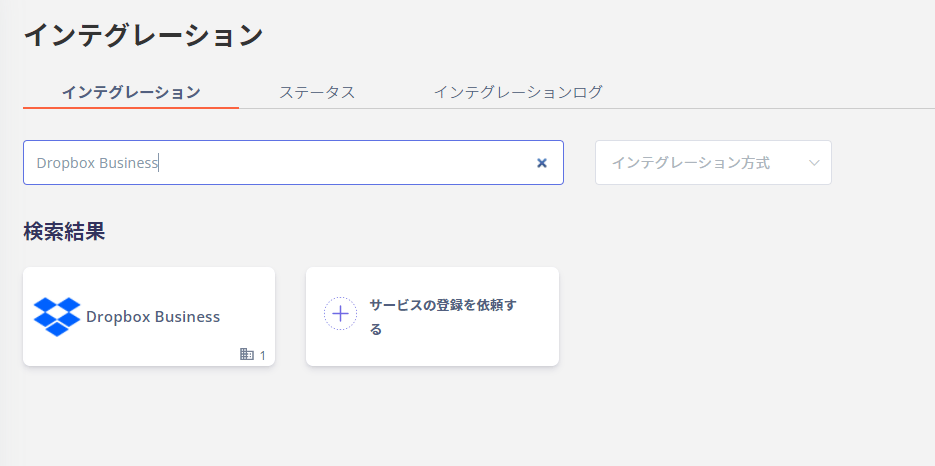Switch to the ステータス tab
The image size is (935, 466).
[x=317, y=92]
